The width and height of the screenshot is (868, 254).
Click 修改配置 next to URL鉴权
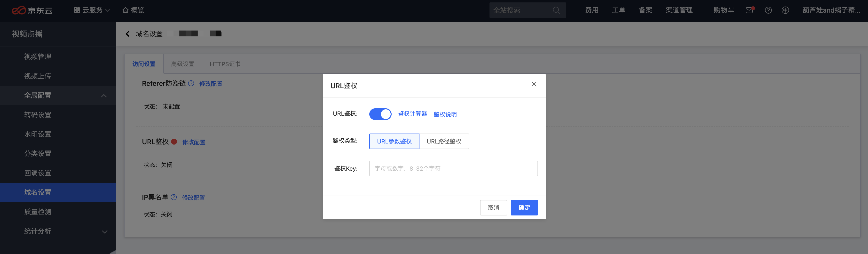194,142
